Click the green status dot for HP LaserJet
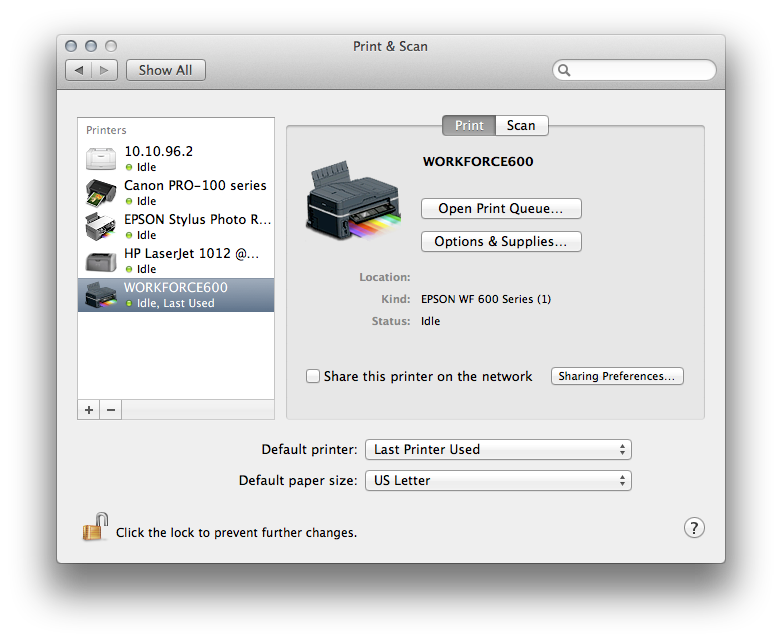 (129, 269)
